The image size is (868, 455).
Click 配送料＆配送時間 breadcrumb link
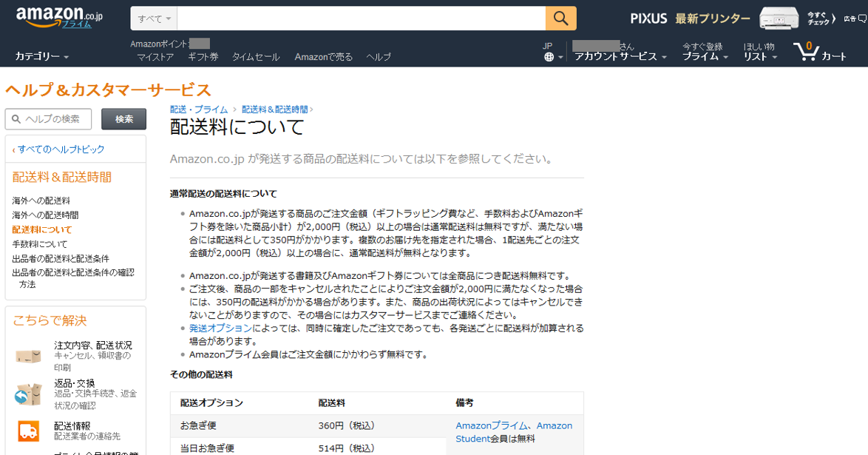[x=274, y=109]
